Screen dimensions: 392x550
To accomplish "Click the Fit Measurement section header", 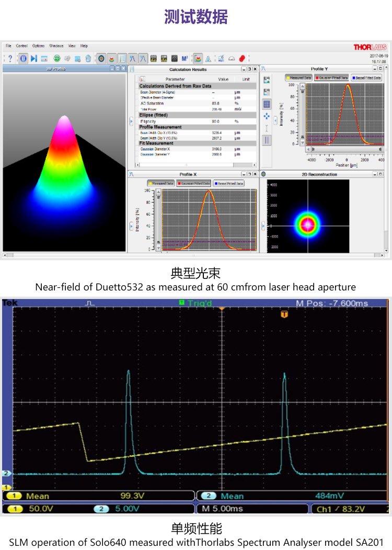I will pyautogui.click(x=196, y=143).
